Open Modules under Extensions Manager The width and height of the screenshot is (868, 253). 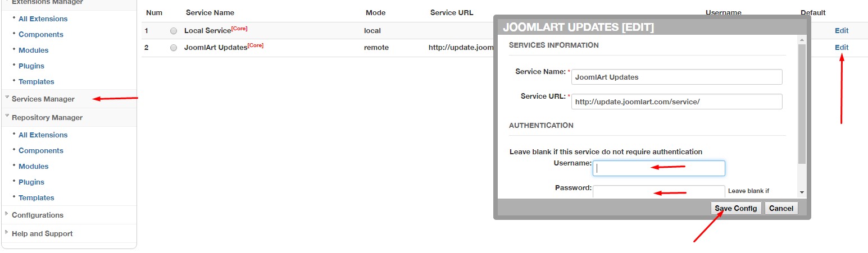point(33,50)
